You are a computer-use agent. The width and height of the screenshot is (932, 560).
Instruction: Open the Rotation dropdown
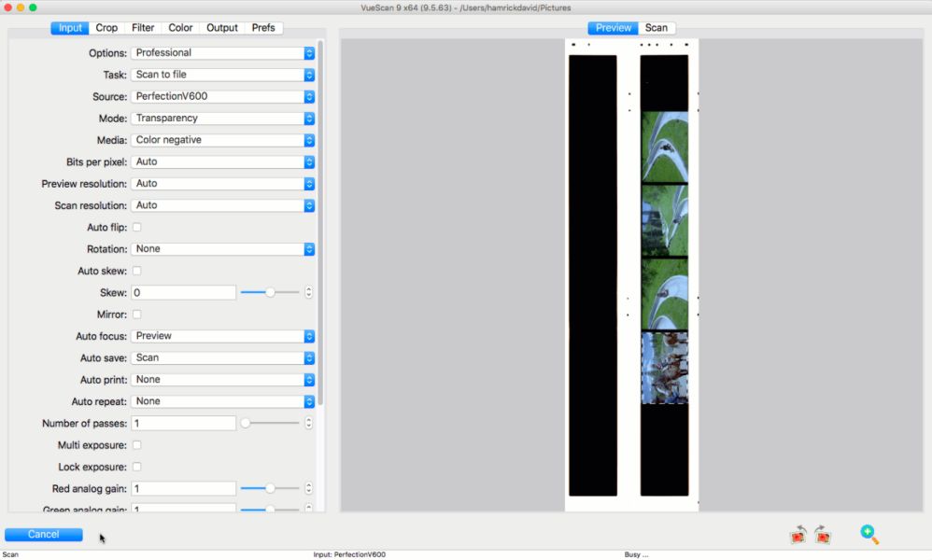pos(222,249)
